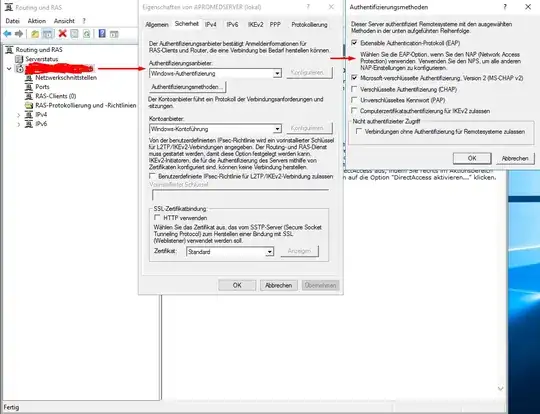The width and height of the screenshot is (540, 414).
Task: Click Abbrechen in Eigenschaften dialog
Action: 278,285
